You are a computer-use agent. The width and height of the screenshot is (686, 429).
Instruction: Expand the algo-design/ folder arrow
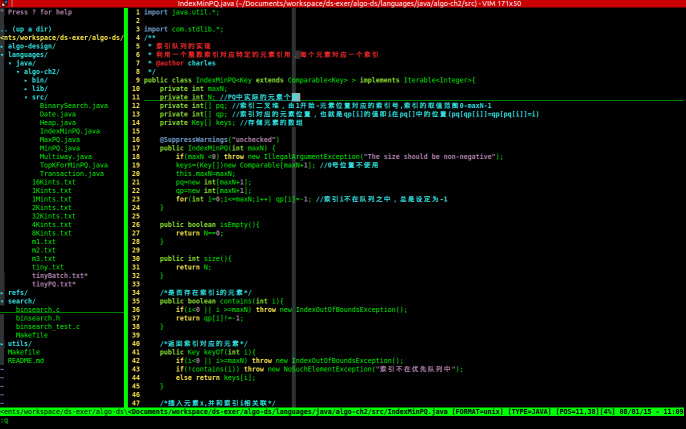click(2, 46)
